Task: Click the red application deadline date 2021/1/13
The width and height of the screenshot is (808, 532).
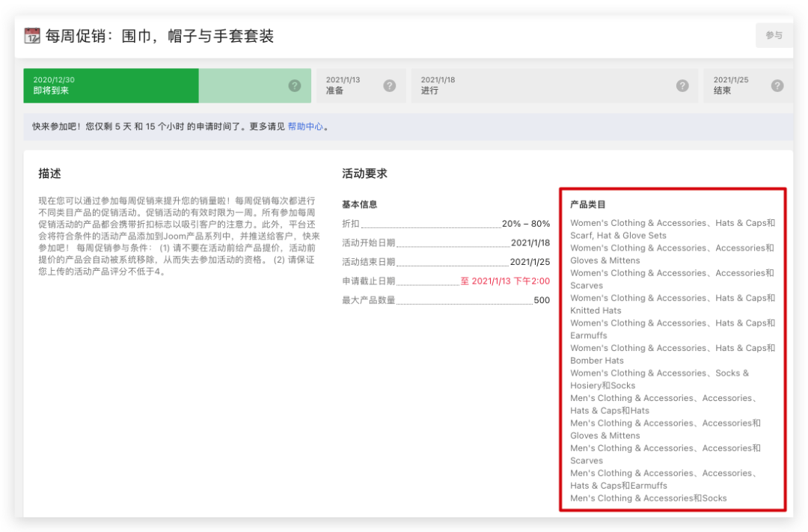Action: 505,281
